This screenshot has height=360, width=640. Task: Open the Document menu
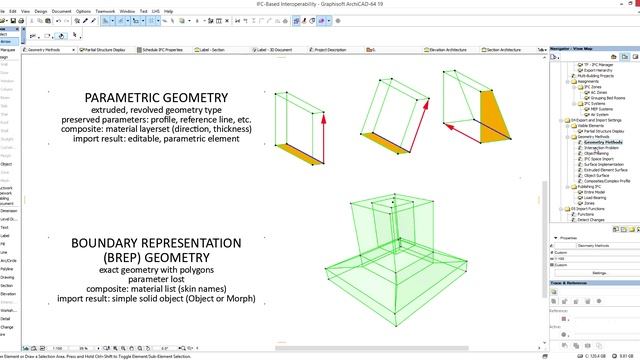tap(62, 11)
